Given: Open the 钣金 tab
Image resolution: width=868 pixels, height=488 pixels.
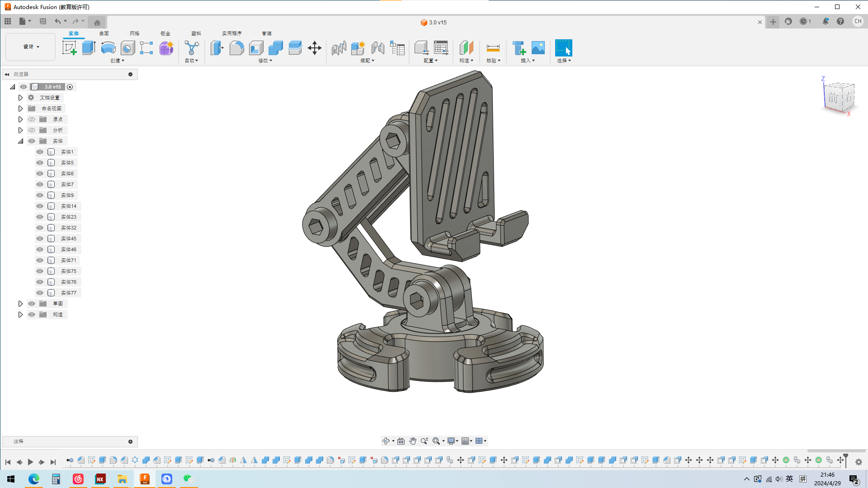Looking at the screenshot, I should [165, 33].
